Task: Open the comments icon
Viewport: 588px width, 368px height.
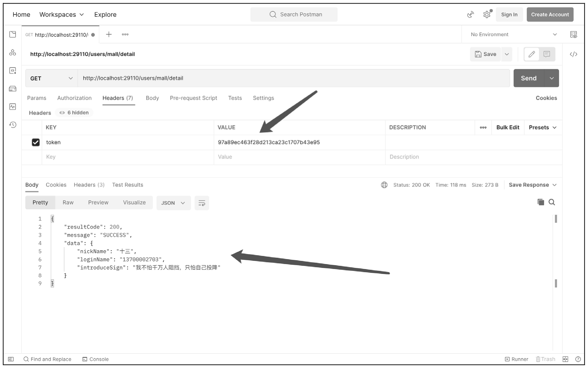Action: 547,54
